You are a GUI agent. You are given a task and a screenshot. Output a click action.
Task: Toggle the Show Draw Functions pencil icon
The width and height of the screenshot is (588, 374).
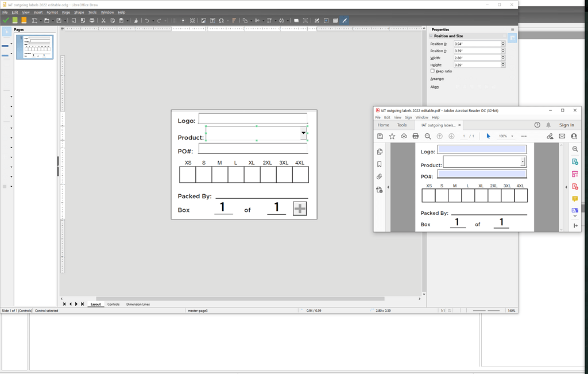click(343, 21)
